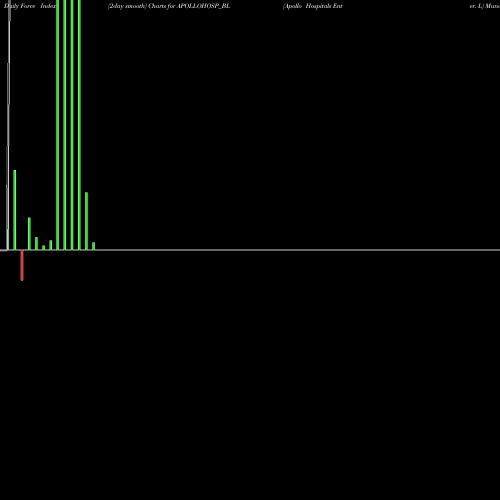Click the "(Apollo Hospitals Ent" label
The height and width of the screenshot is (500, 500).
313,6
